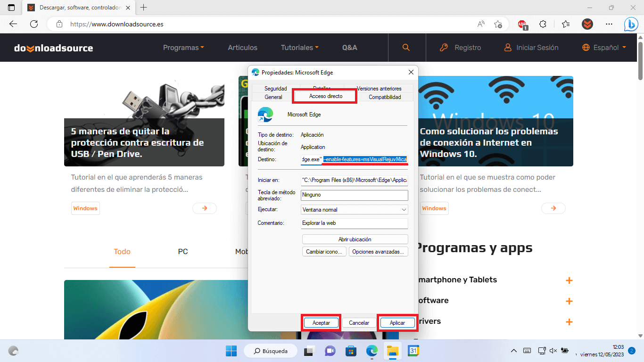The image size is (644, 362).
Task: Open the notification count badge
Action: click(632, 351)
